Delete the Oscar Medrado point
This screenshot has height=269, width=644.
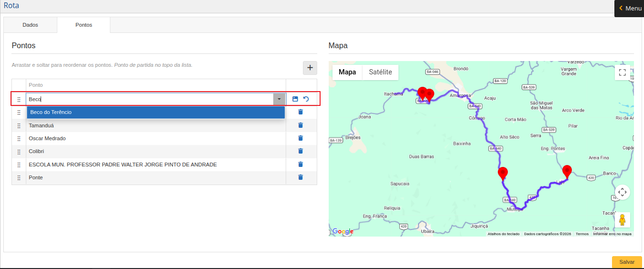coord(301,138)
